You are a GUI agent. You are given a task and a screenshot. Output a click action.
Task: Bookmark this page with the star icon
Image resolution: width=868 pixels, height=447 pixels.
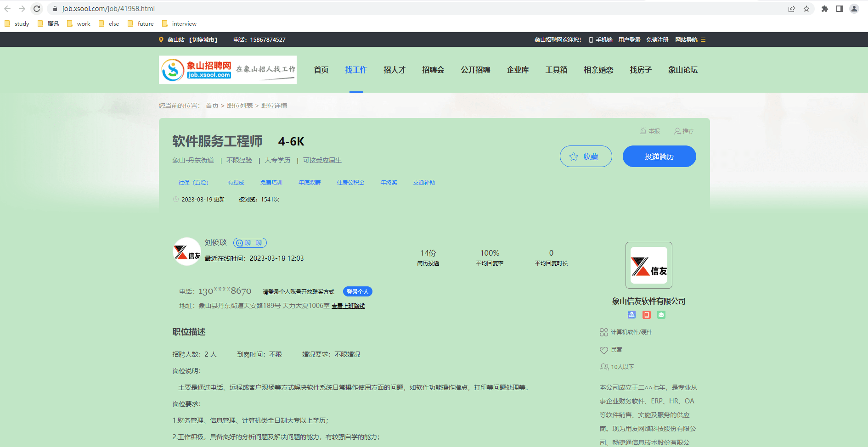(806, 9)
